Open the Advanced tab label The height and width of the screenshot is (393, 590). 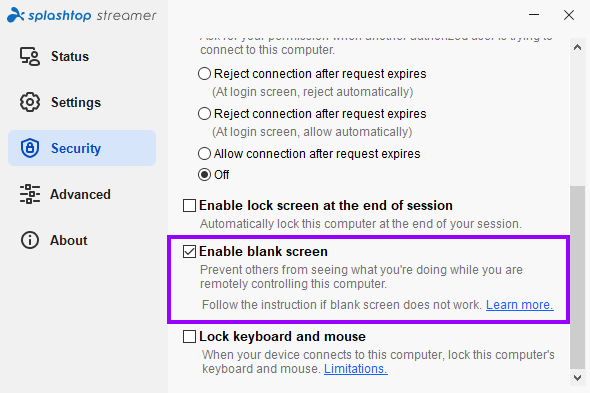[x=81, y=194]
